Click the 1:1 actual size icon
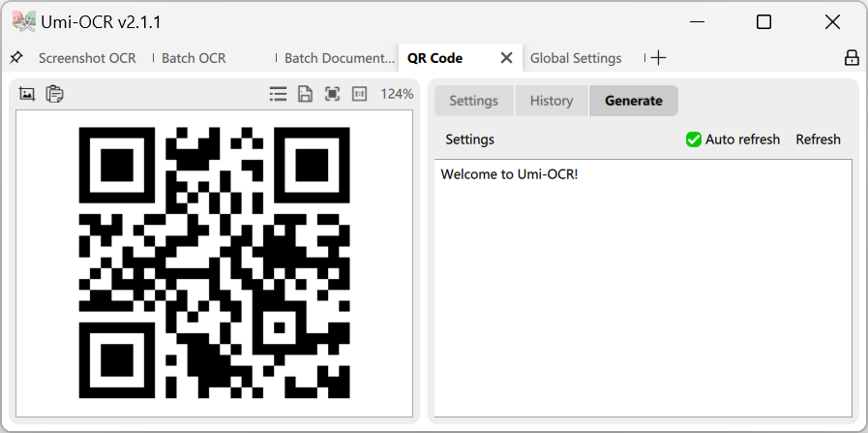The image size is (868, 433). tap(360, 94)
